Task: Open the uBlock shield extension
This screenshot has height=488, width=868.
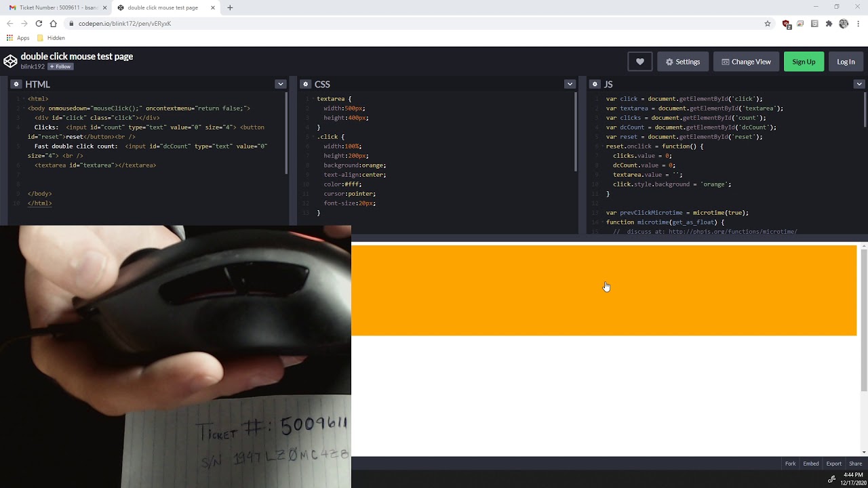Action: [786, 24]
